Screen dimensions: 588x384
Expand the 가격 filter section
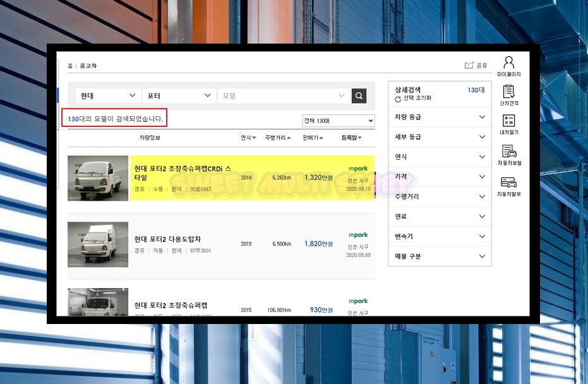[x=440, y=177]
